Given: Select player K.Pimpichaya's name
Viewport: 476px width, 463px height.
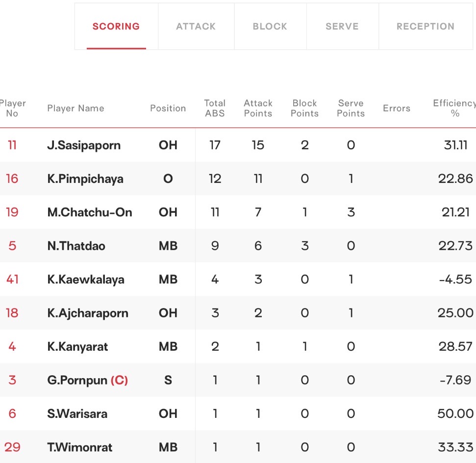Looking at the screenshot, I should (x=85, y=179).
